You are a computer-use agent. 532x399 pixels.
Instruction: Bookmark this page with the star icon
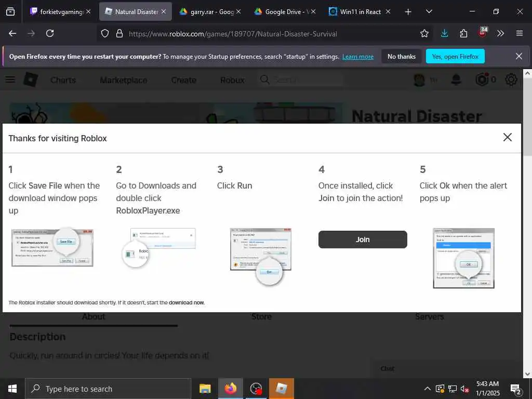[x=424, y=33]
